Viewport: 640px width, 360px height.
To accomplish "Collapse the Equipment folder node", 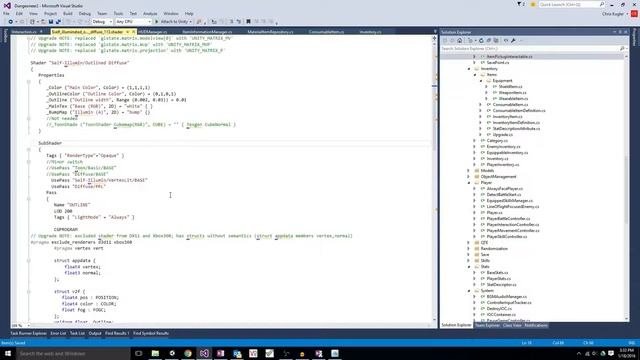I will (480, 81).
